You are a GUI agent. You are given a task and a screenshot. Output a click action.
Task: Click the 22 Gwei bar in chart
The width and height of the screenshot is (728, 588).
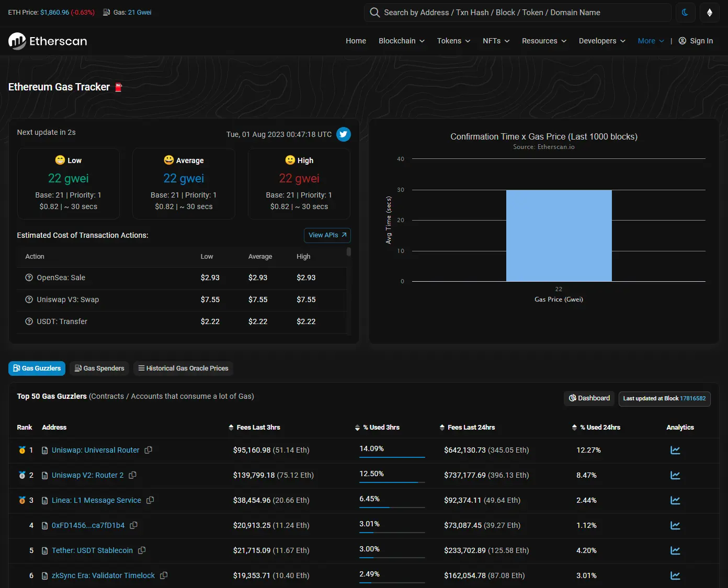click(559, 236)
